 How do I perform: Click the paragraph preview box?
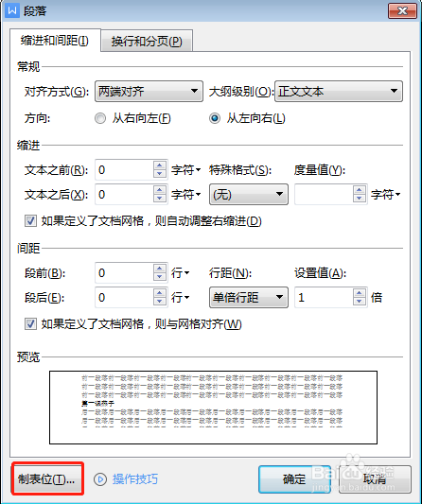[x=213, y=408]
